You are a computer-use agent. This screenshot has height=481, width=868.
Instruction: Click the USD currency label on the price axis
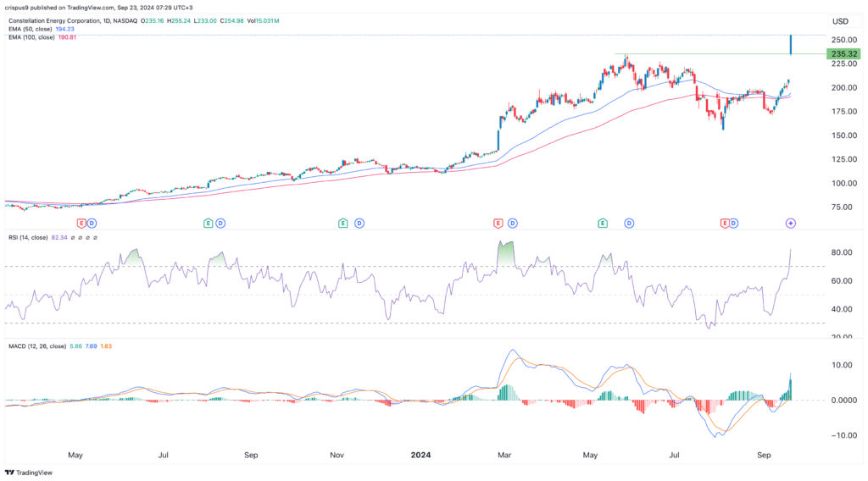coord(840,21)
